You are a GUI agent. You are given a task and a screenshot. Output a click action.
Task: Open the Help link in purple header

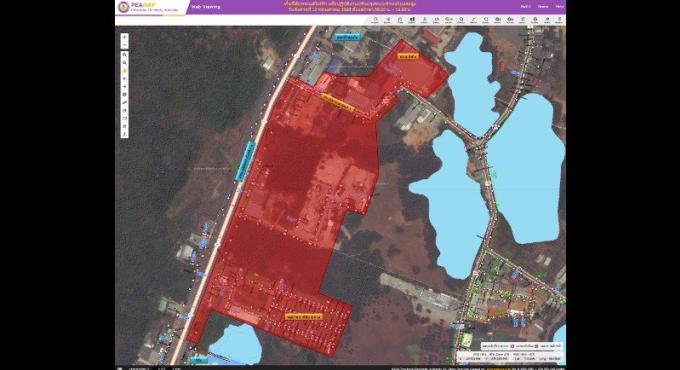click(560, 7)
